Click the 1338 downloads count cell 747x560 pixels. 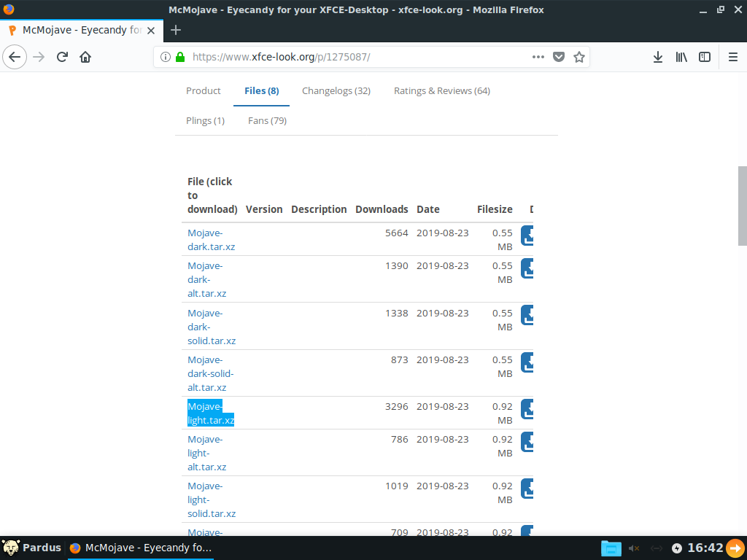click(396, 314)
